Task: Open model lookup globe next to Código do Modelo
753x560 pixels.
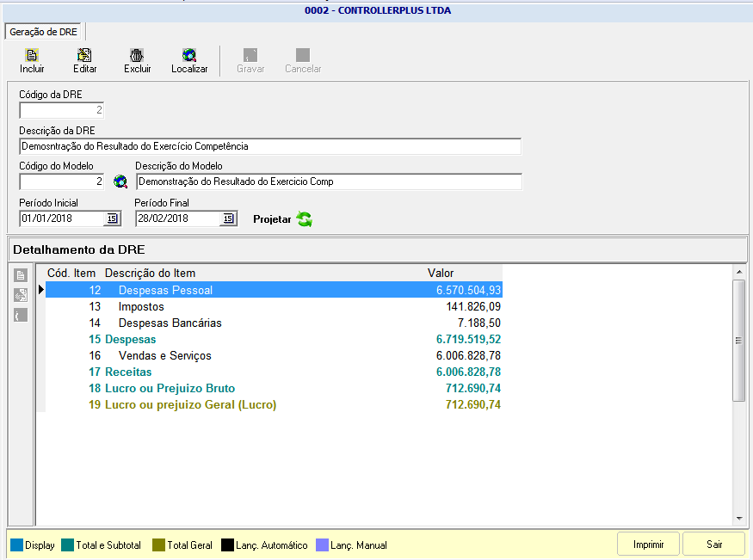Action: click(x=120, y=182)
